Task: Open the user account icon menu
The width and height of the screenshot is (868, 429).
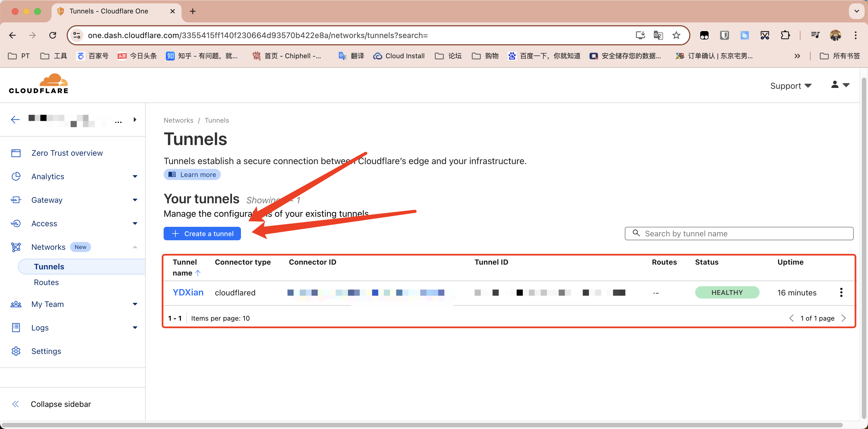Action: click(840, 85)
